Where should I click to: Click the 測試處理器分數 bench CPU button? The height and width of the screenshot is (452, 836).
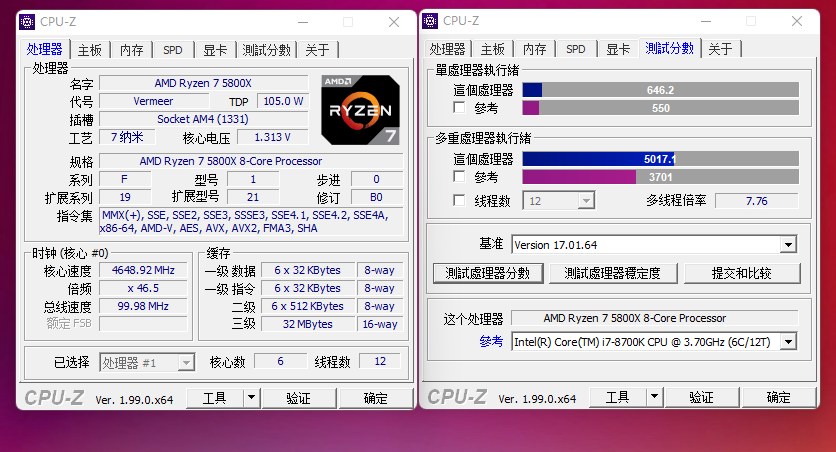488,273
